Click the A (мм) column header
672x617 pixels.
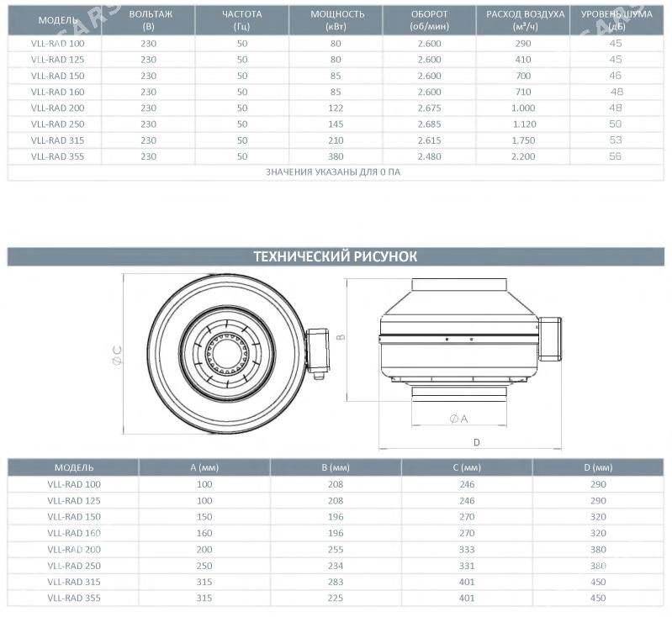point(204,467)
